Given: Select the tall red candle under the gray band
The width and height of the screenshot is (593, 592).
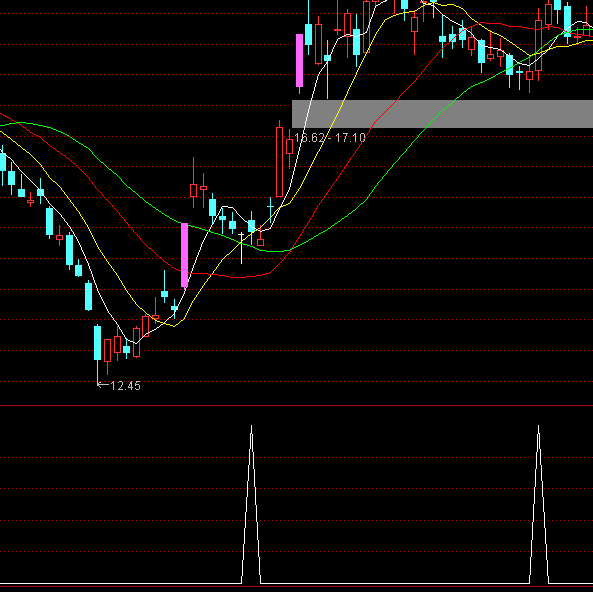Looking at the screenshot, I should tap(279, 162).
